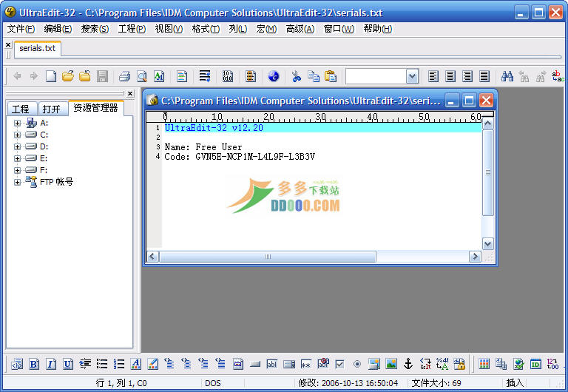Viewport: 568px width, 392px height.
Task: Click the align right icon
Action: (x=467, y=76)
